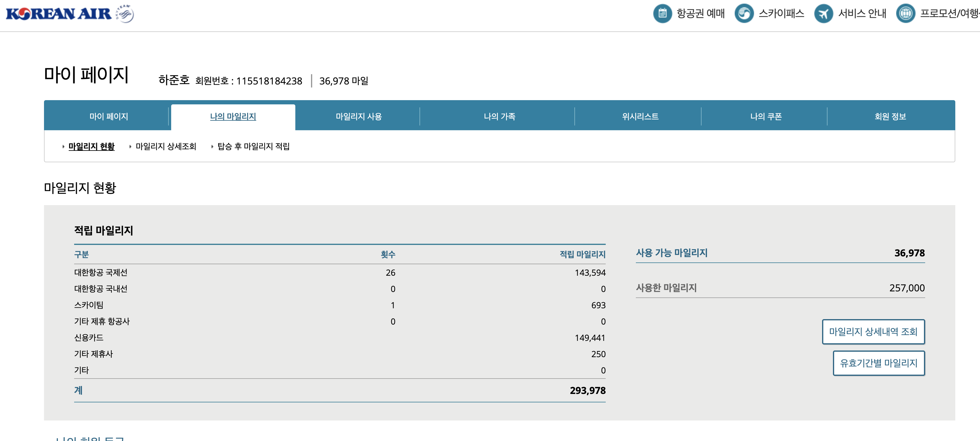Viewport: 980px width, 441px height.
Task: Open the 항공권 예매 menu
Action: point(700,14)
